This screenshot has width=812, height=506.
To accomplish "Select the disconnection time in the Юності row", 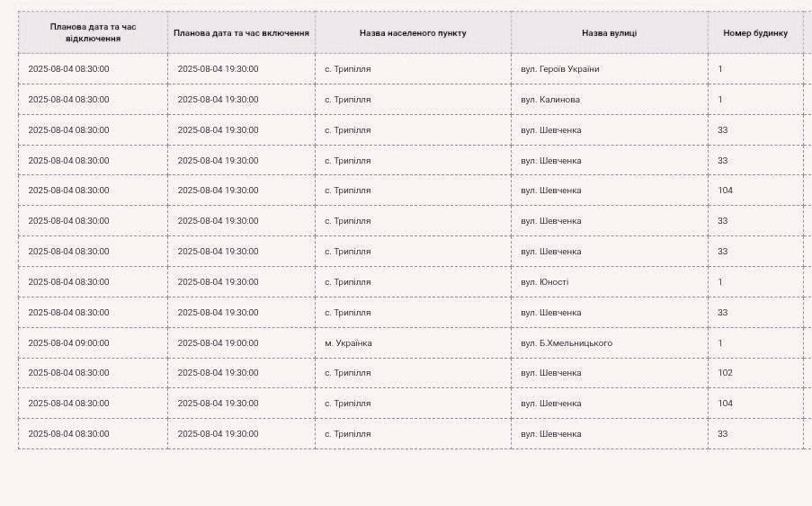I will (68, 282).
